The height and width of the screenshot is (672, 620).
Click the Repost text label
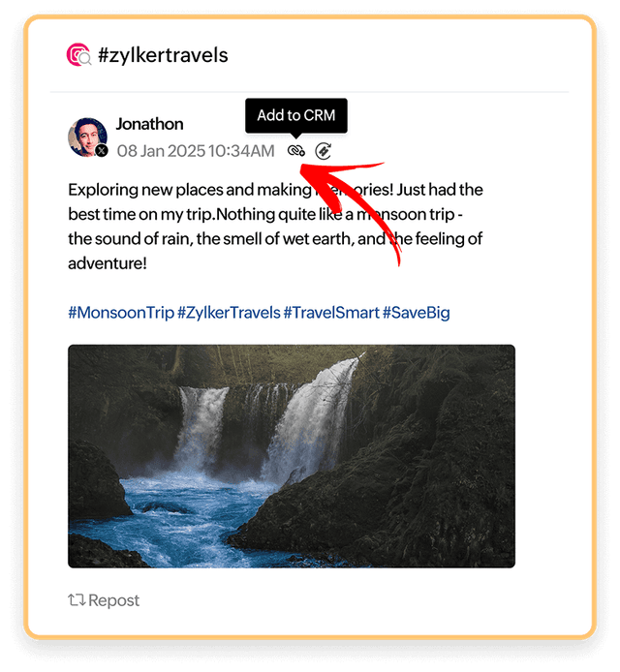pyautogui.click(x=114, y=600)
